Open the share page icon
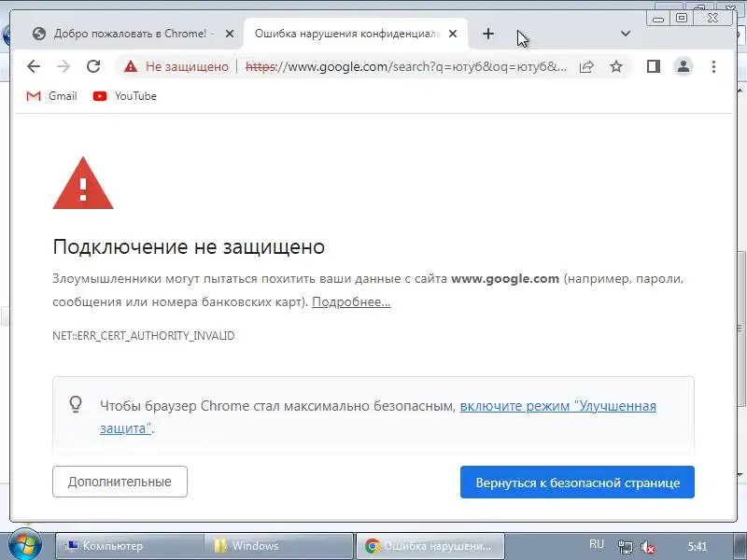Image resolution: width=747 pixels, height=560 pixels. (586, 66)
